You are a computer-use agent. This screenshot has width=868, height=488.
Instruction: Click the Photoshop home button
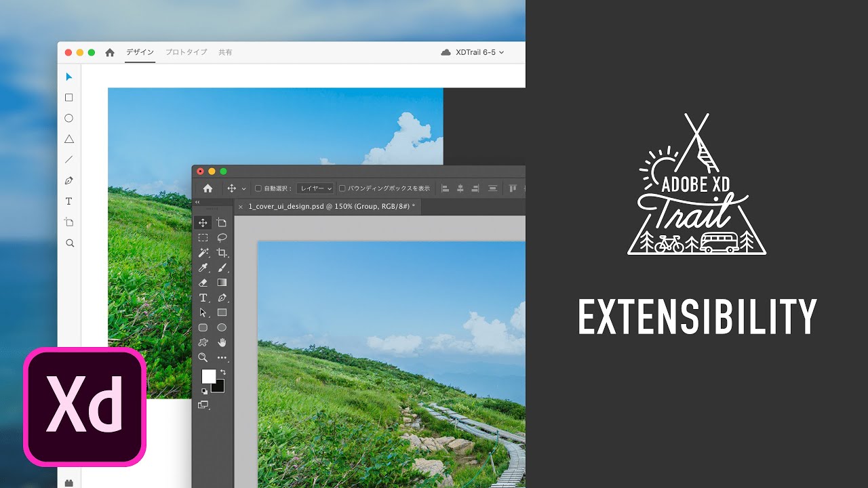[x=208, y=188]
